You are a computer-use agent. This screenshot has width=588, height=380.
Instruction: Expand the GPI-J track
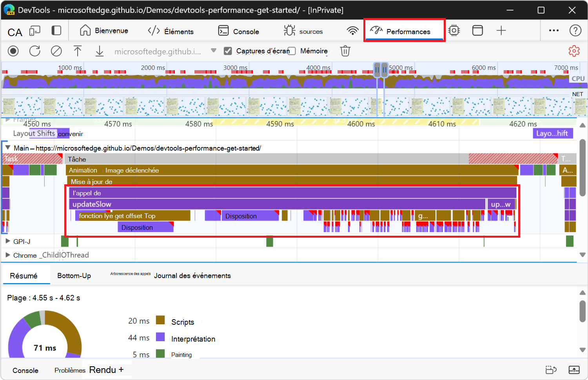(7, 241)
